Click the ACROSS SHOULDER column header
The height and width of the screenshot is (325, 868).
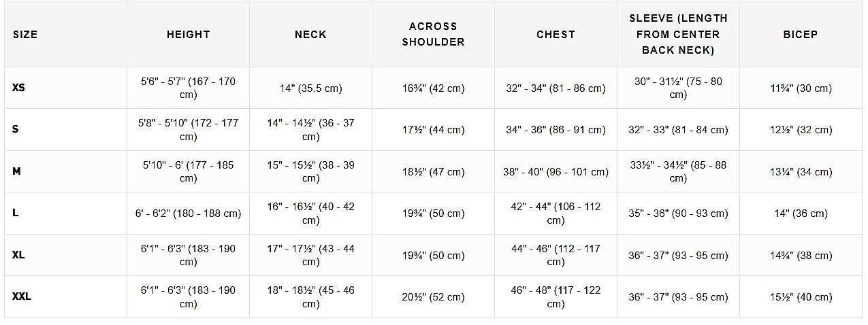tap(433, 34)
